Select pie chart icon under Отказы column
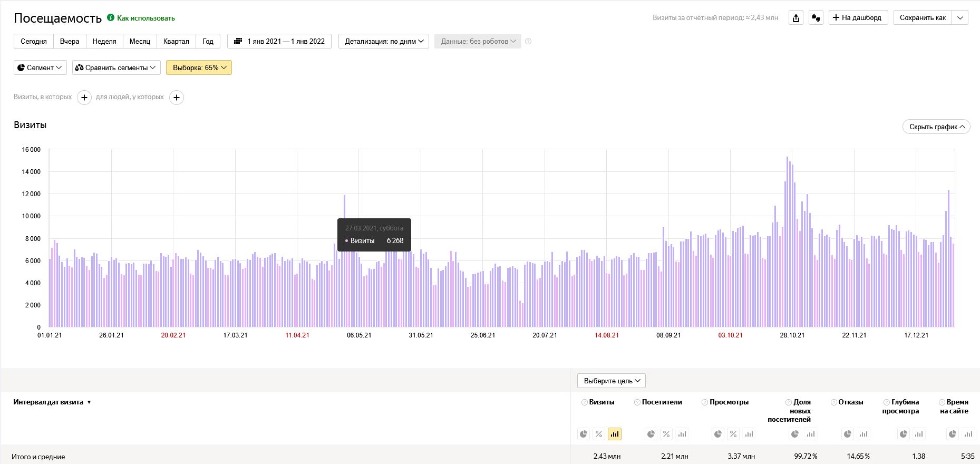980x464 pixels. coord(848,434)
